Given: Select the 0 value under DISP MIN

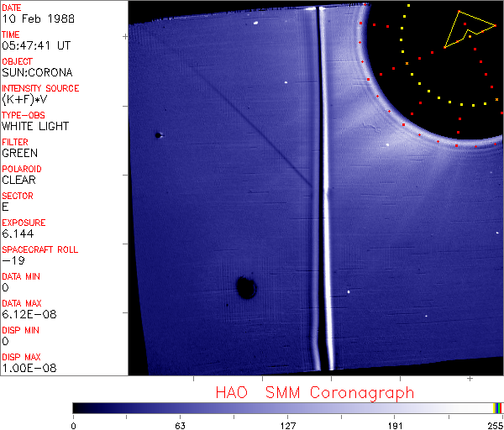Looking at the screenshot, I should (6, 341).
